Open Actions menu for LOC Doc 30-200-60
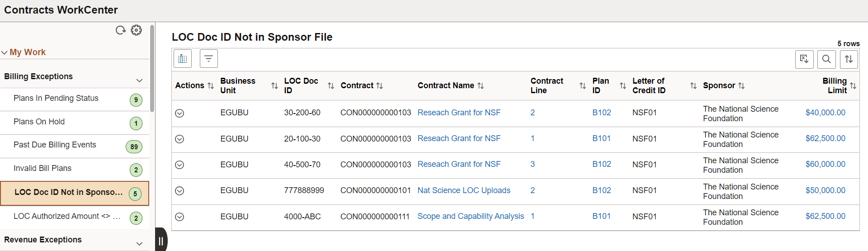868x251 pixels. (x=179, y=113)
